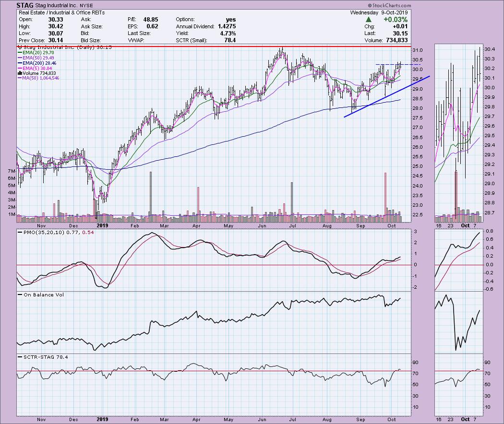This screenshot has height=424, width=504.
Task: Click the 31.0 price axis label
Action: [x=418, y=50]
